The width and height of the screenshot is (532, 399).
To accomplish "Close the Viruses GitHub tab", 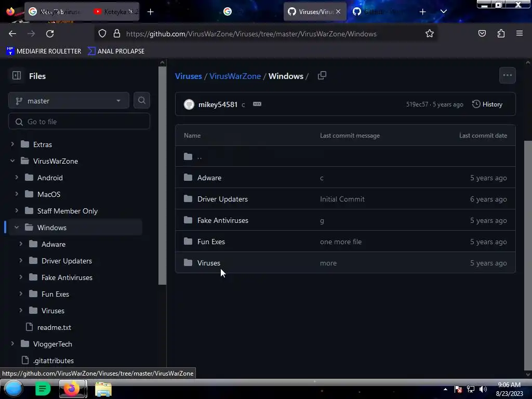I will [x=338, y=11].
